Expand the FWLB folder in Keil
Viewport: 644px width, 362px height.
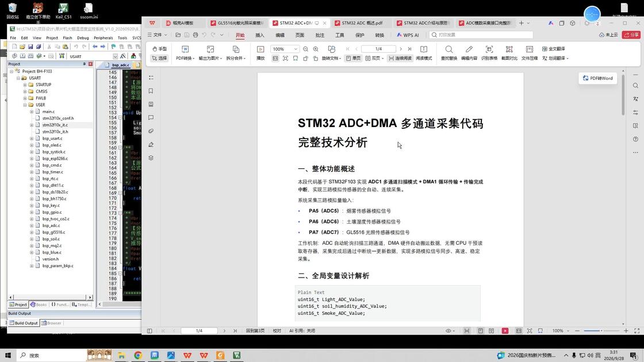pos(25,98)
